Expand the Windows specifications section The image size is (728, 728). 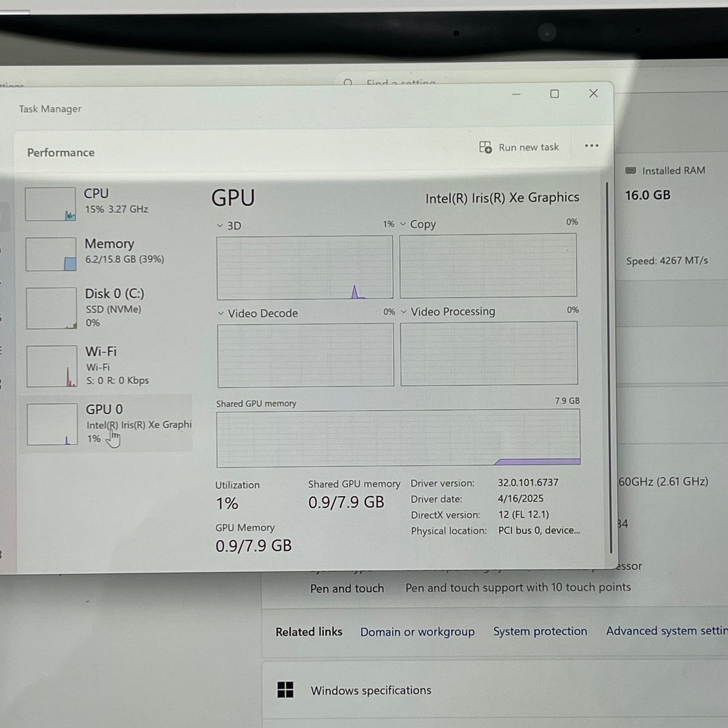[x=371, y=690]
